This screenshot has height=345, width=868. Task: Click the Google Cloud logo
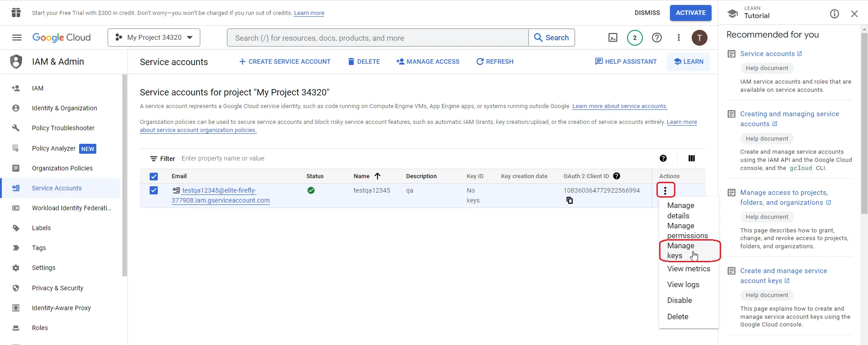tap(61, 38)
